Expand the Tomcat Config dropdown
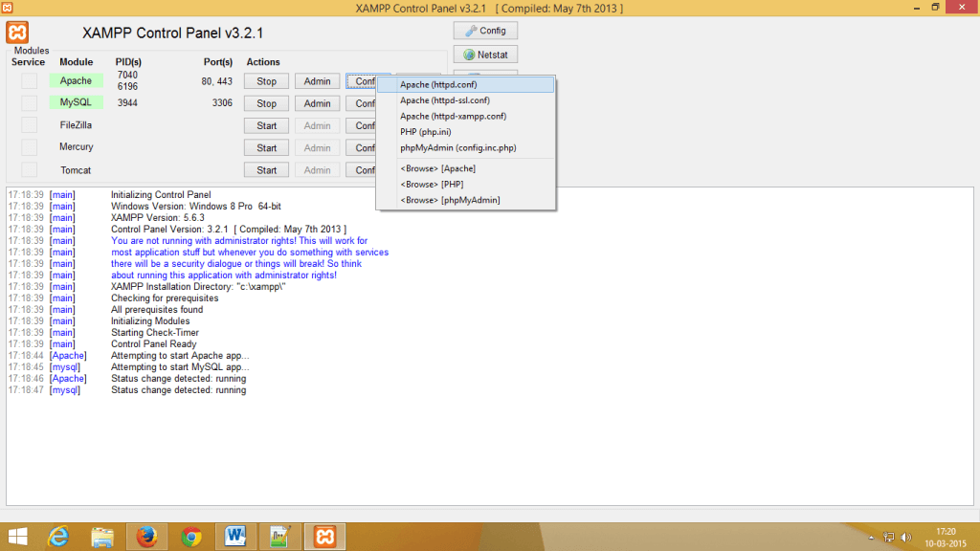This screenshot has width=980, height=551. 361,170
